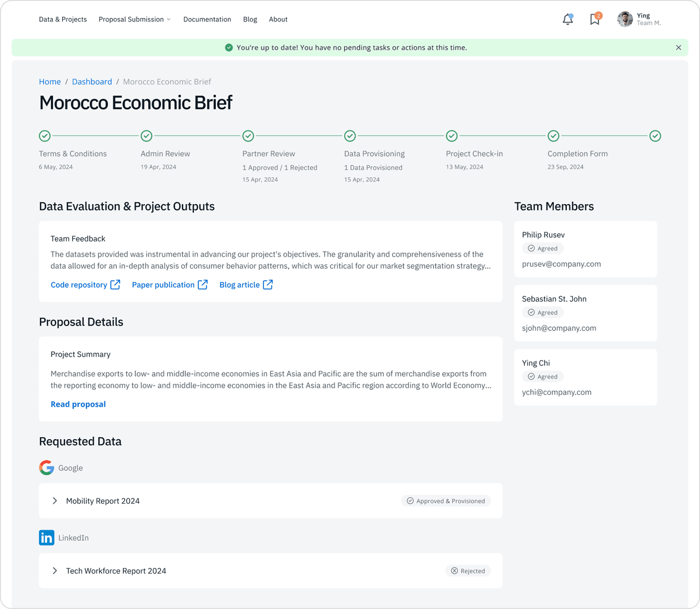
Task: Click Project Check-in step check circle
Action: point(452,136)
